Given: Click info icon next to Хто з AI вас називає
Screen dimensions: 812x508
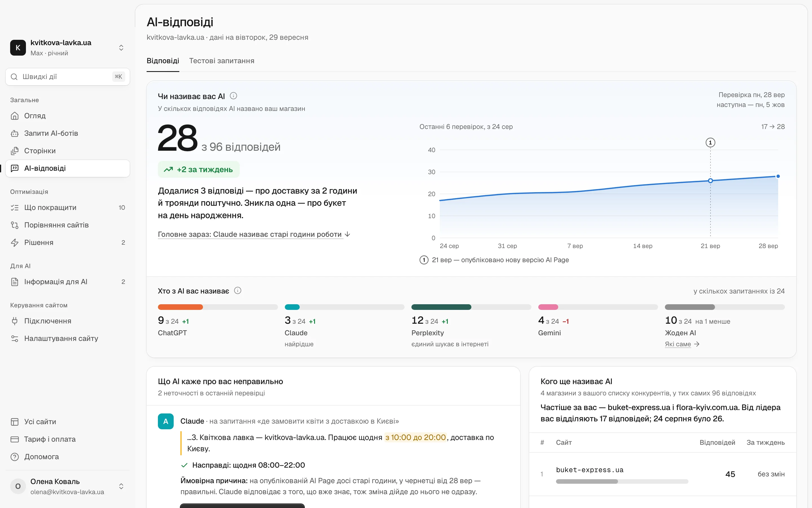Looking at the screenshot, I should (238, 290).
